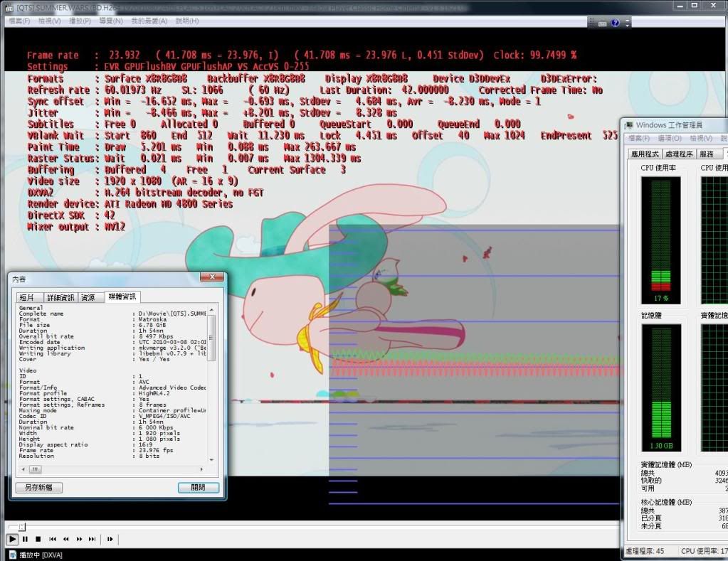Viewport: 728px width, 561px height.
Task: Select the 媒體資訊 tab in the properties dialog
Action: [122, 296]
